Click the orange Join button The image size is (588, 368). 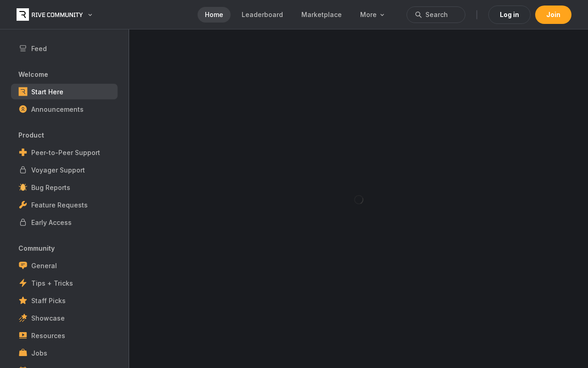[553, 15]
